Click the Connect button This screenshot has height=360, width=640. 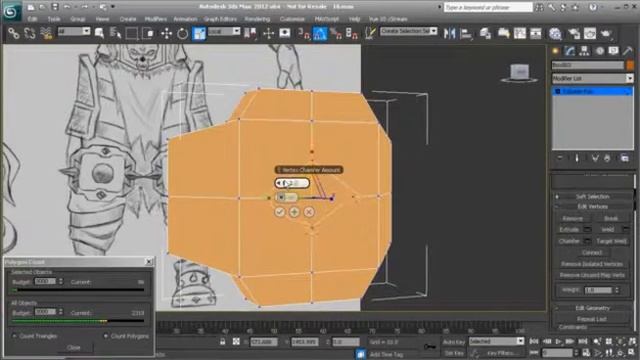(592, 253)
